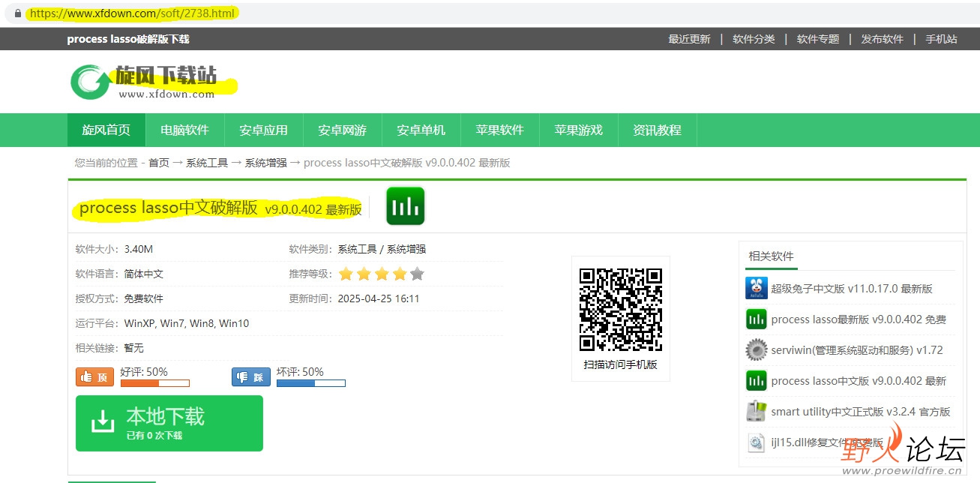The image size is (980, 483).
Task: Click the 扫描访问手机版 caption
Action: pyautogui.click(x=620, y=364)
